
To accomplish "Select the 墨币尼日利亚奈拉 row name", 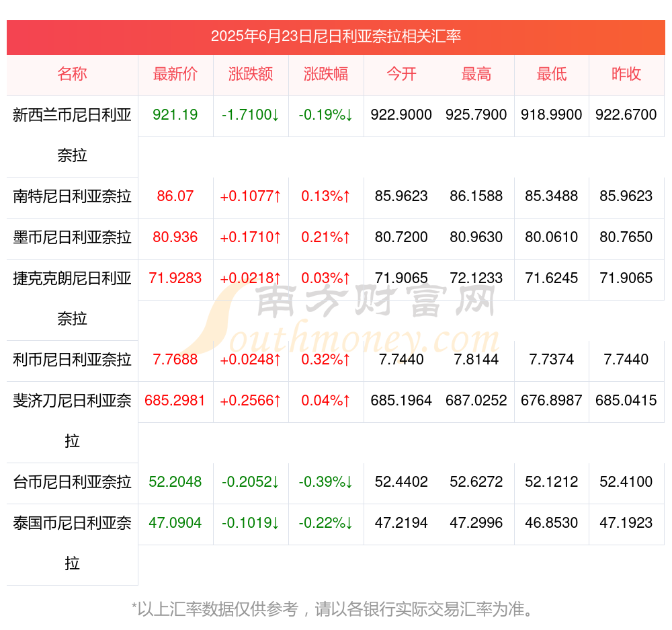I will [72, 237].
